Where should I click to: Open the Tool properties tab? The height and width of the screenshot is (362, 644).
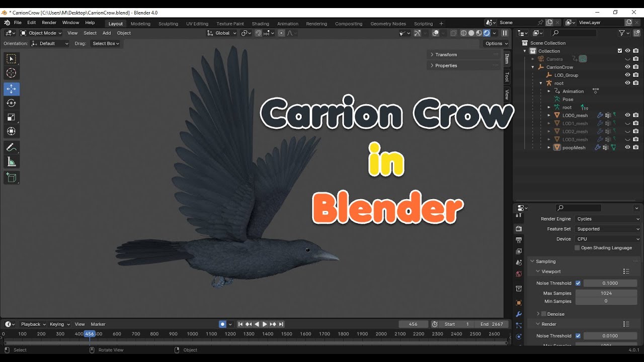[x=519, y=215]
